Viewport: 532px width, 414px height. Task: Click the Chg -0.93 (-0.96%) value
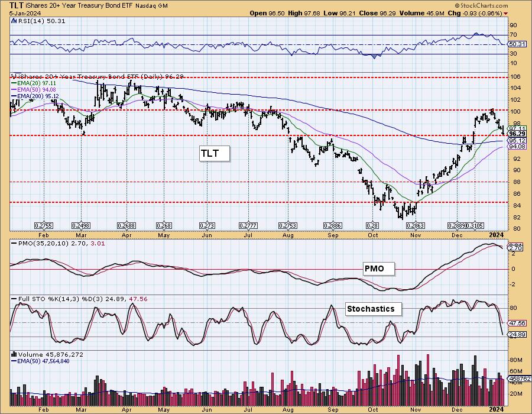[x=475, y=13]
